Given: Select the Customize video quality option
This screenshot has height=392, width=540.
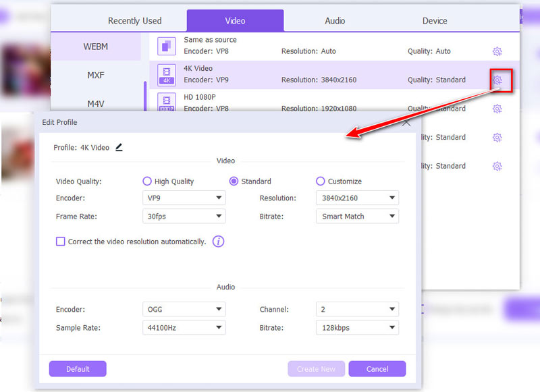Looking at the screenshot, I should click(320, 181).
